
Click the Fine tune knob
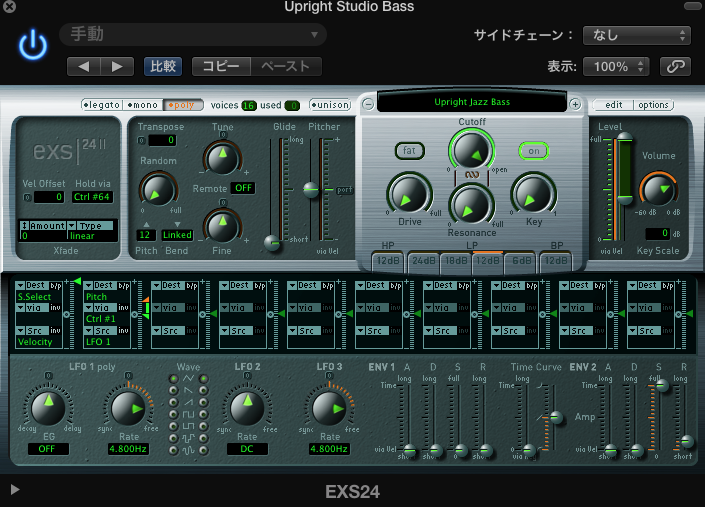click(222, 226)
